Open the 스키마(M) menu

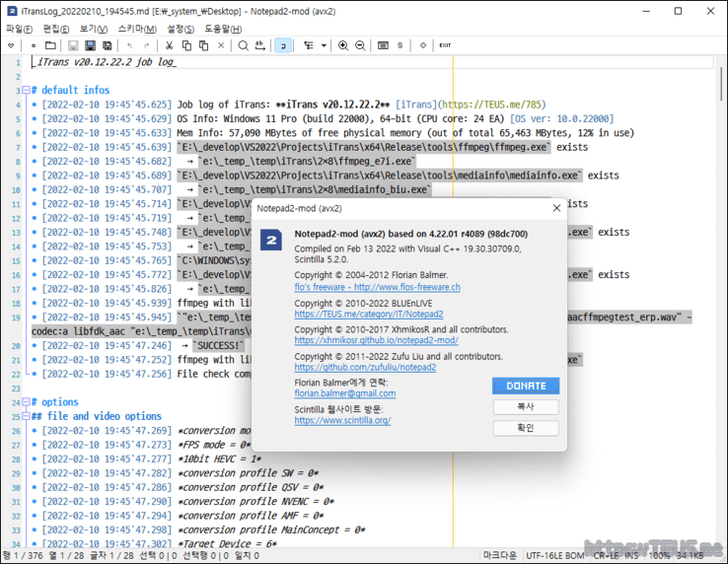pos(136,29)
